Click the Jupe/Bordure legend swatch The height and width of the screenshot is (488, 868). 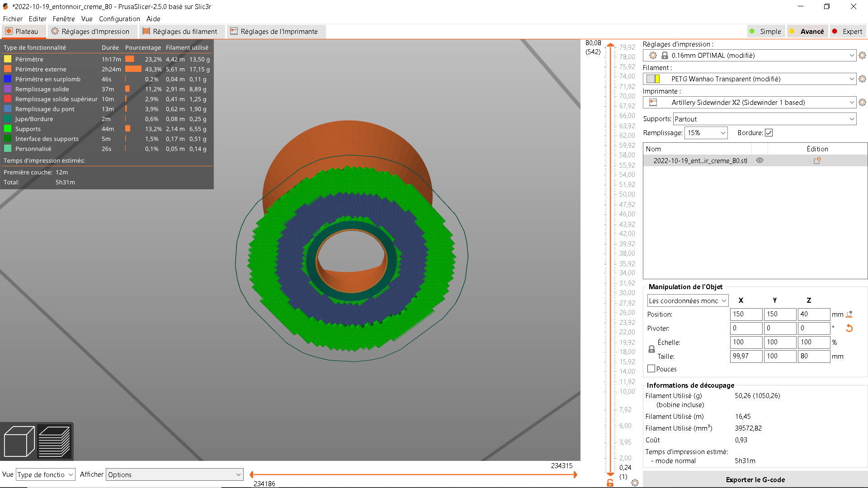[8, 119]
